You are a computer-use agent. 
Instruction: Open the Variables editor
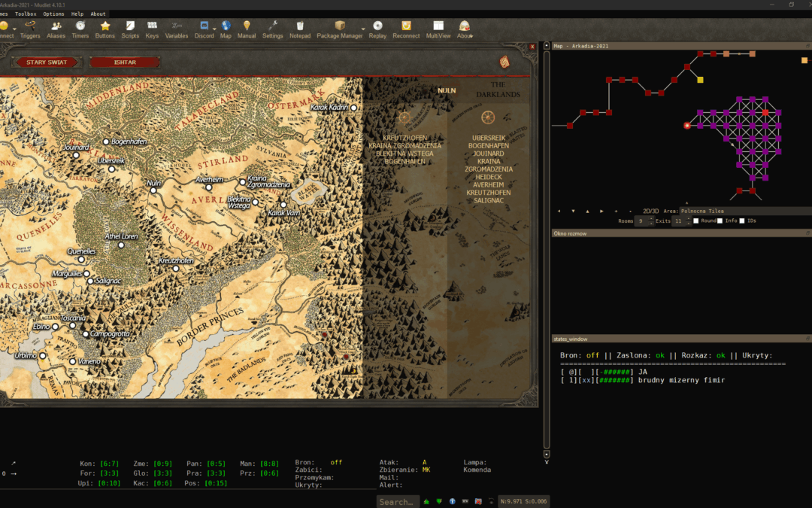point(177,29)
